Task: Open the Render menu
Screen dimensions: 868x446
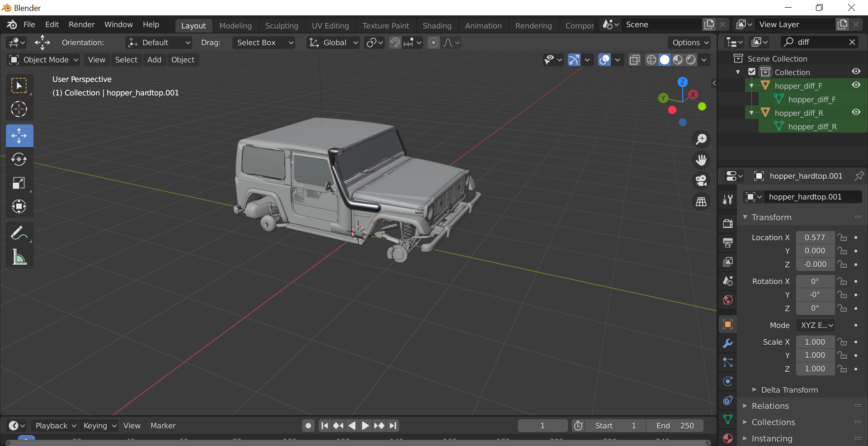Action: coord(81,24)
